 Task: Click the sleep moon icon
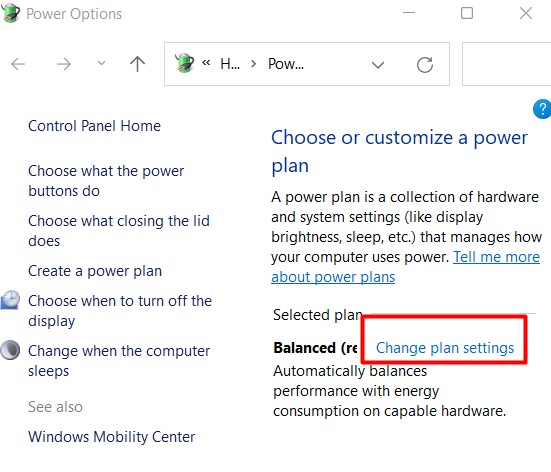[10, 350]
